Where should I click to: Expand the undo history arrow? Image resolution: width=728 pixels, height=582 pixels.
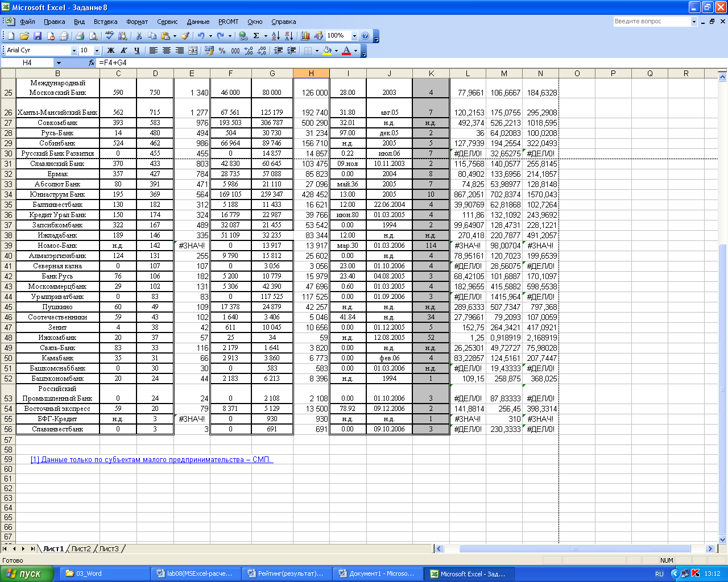pyautogui.click(x=210, y=36)
